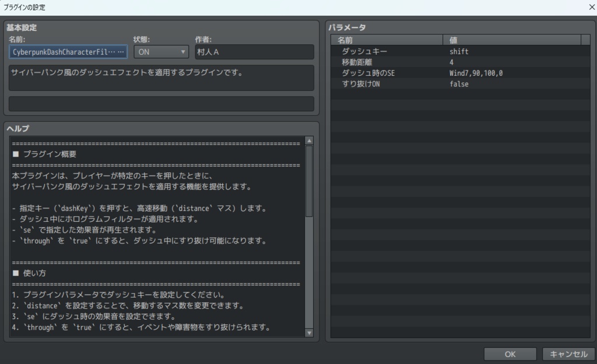597x364 pixels.
Task: Click the plugin description text box
Action: tap(160, 77)
